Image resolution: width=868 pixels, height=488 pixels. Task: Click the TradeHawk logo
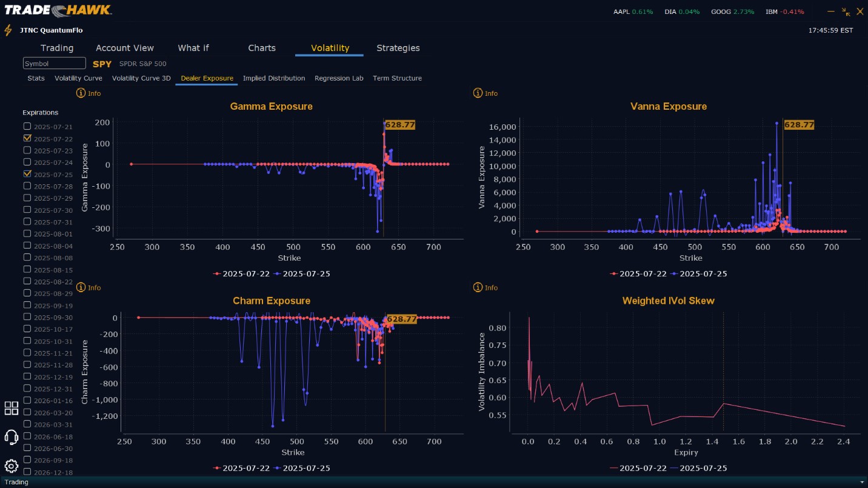click(58, 10)
